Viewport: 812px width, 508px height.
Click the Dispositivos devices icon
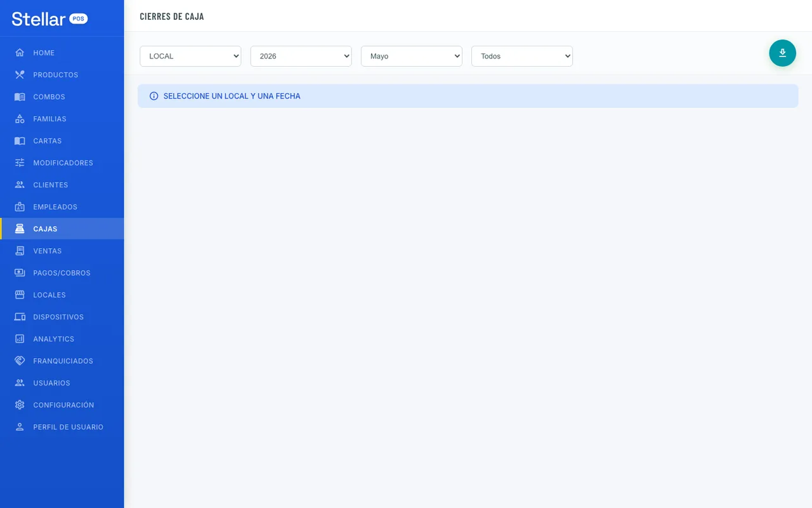point(20,317)
